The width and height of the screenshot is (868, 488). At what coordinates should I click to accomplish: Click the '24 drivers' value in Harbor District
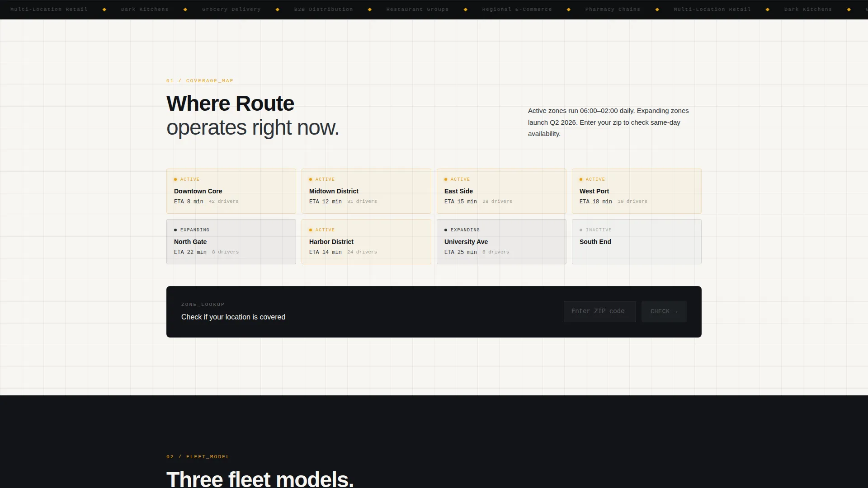(x=362, y=252)
